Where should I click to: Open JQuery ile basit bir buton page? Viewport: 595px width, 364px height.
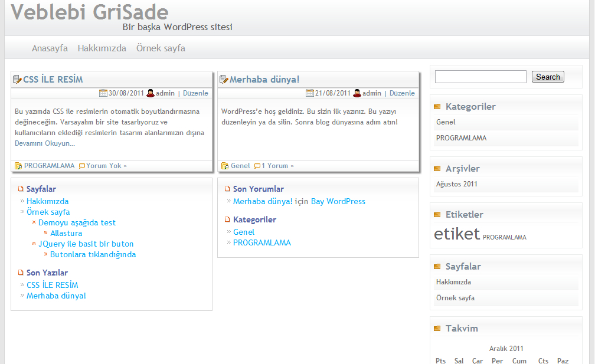click(x=86, y=244)
